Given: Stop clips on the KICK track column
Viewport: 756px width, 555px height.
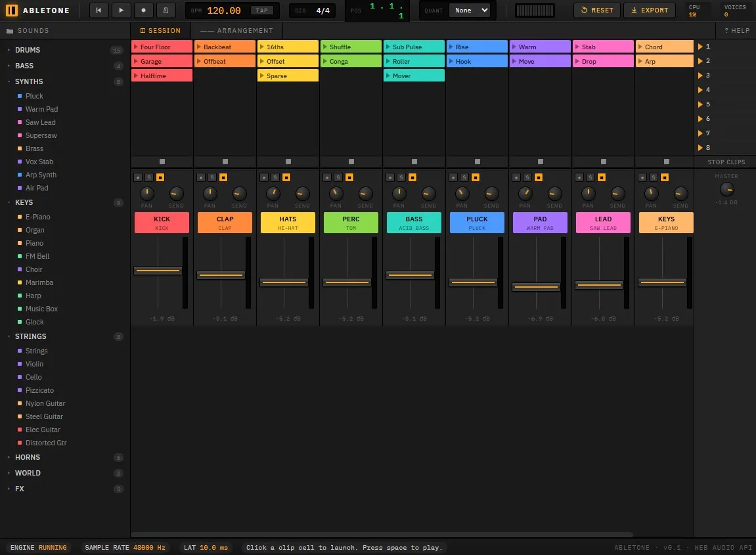Looking at the screenshot, I should (x=162, y=162).
